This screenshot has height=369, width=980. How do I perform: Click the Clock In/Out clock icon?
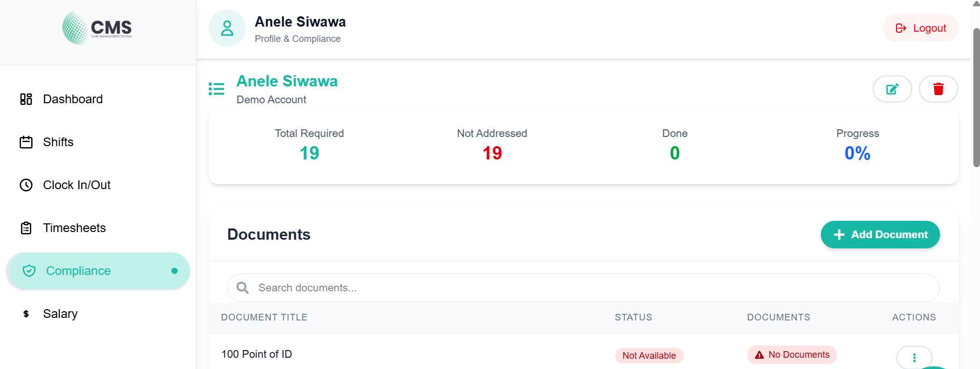pos(26,185)
